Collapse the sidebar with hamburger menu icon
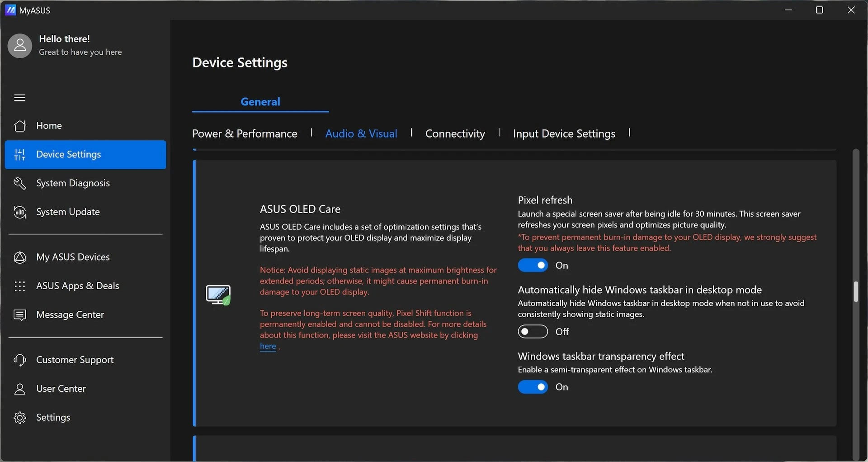Image resolution: width=868 pixels, height=462 pixels. [x=20, y=98]
